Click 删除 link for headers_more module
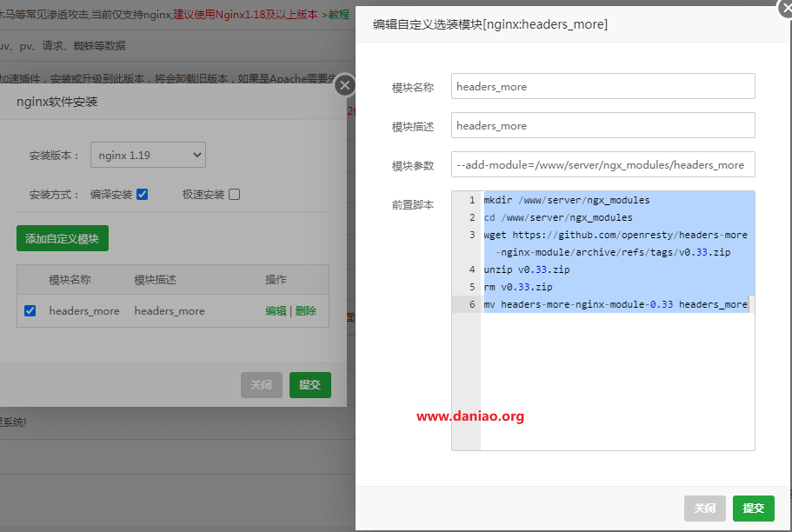This screenshot has width=792, height=532. (x=306, y=310)
